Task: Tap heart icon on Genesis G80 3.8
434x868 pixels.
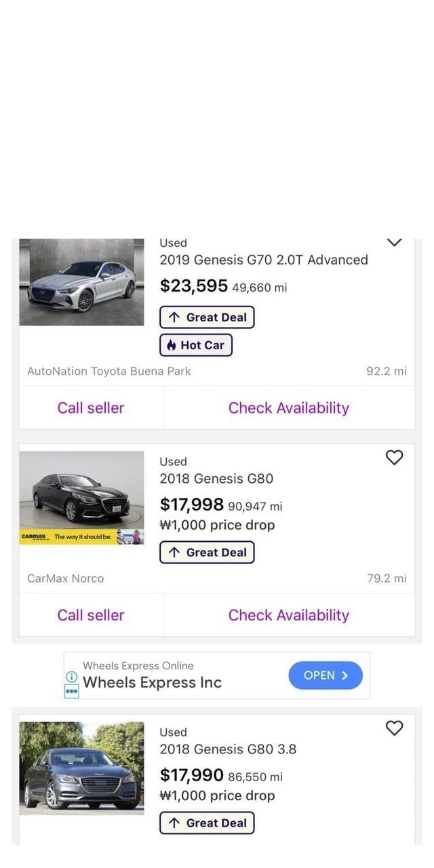Action: (x=394, y=728)
